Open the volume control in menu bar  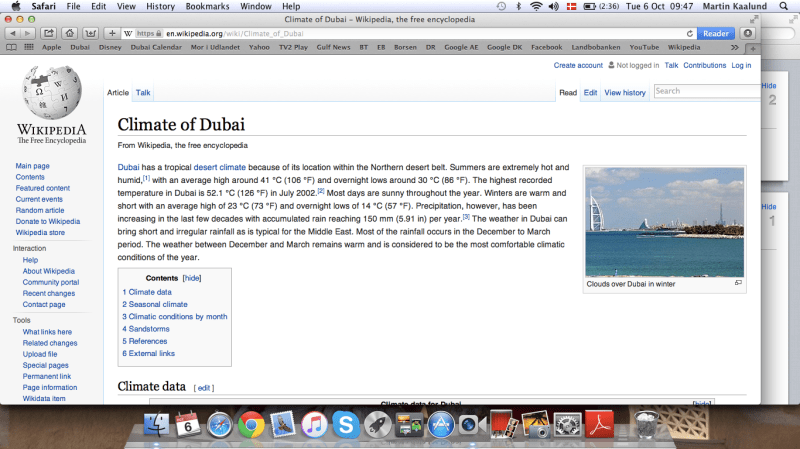[555, 6]
